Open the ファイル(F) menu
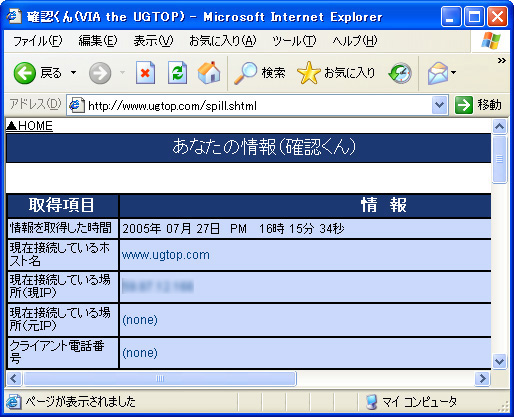Screen dimensions: 514x417 [x=37, y=41]
